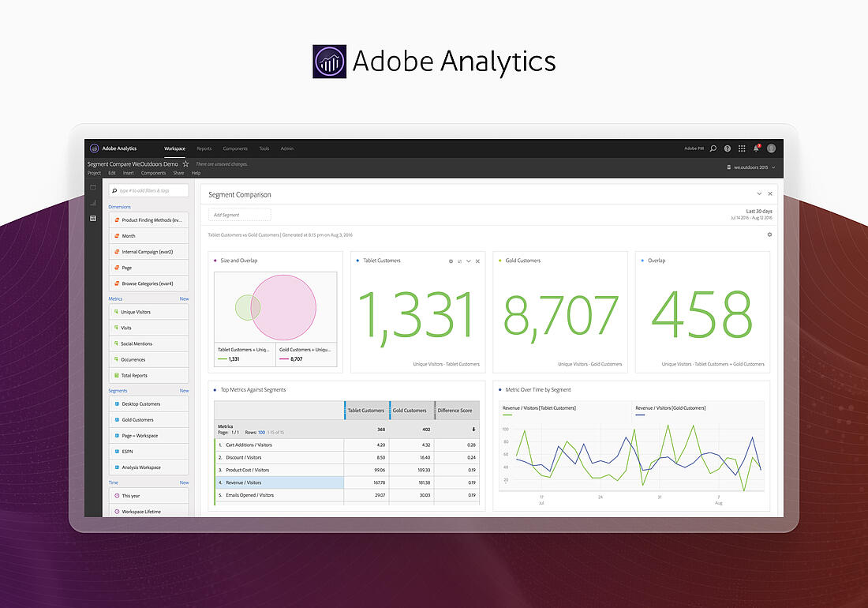Click Revenue / Visitors [Gold Customers] legend
868x608 pixels.
click(x=671, y=408)
